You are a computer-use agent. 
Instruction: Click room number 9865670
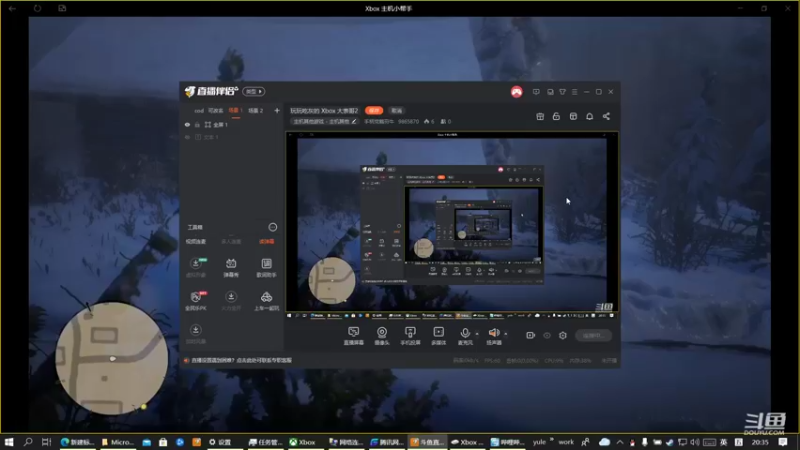tap(408, 121)
